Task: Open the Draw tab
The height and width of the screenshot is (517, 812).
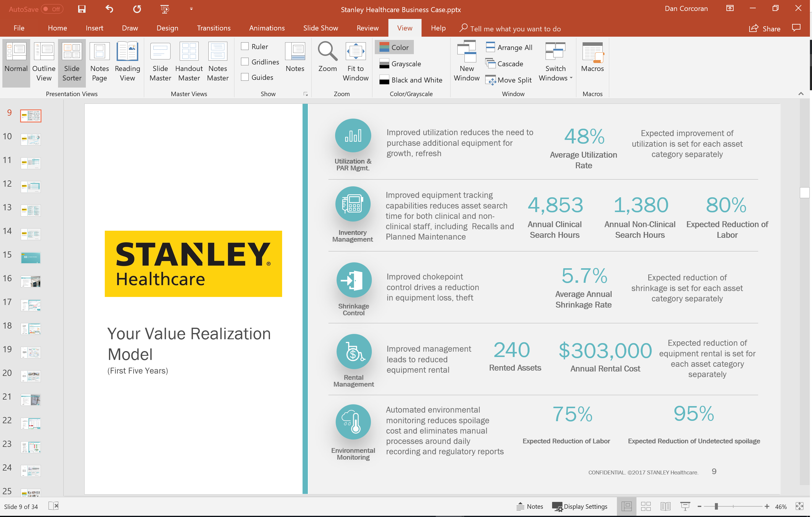Action: pyautogui.click(x=130, y=28)
